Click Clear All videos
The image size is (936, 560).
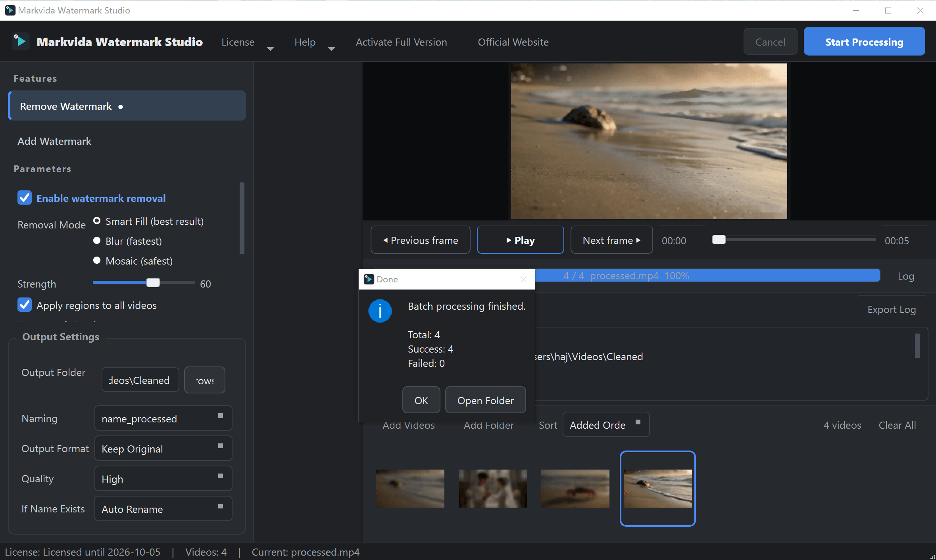pyautogui.click(x=897, y=425)
